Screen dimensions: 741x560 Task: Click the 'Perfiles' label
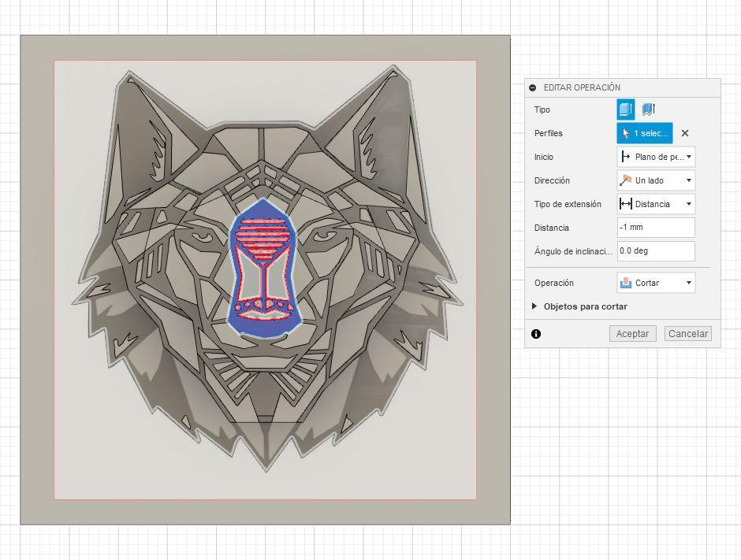(548, 133)
